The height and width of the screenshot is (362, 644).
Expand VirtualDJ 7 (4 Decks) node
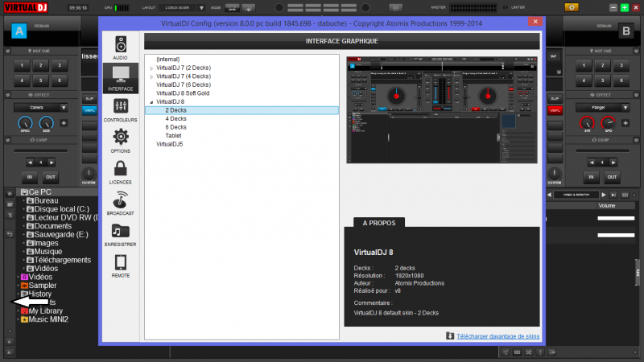click(151, 76)
